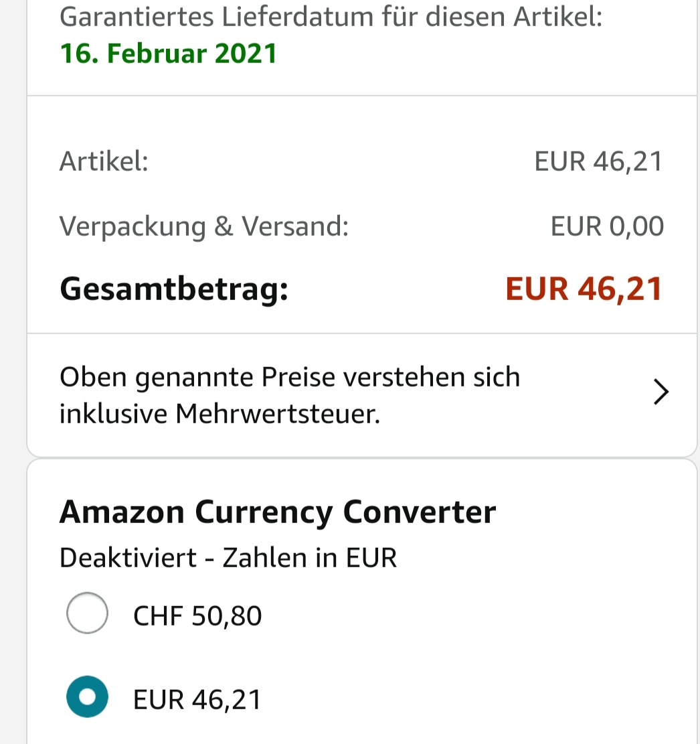Viewport: 700px width, 744px height.
Task: Tap the shipping cost "EUR 0,00"
Action: pyautogui.click(x=607, y=226)
